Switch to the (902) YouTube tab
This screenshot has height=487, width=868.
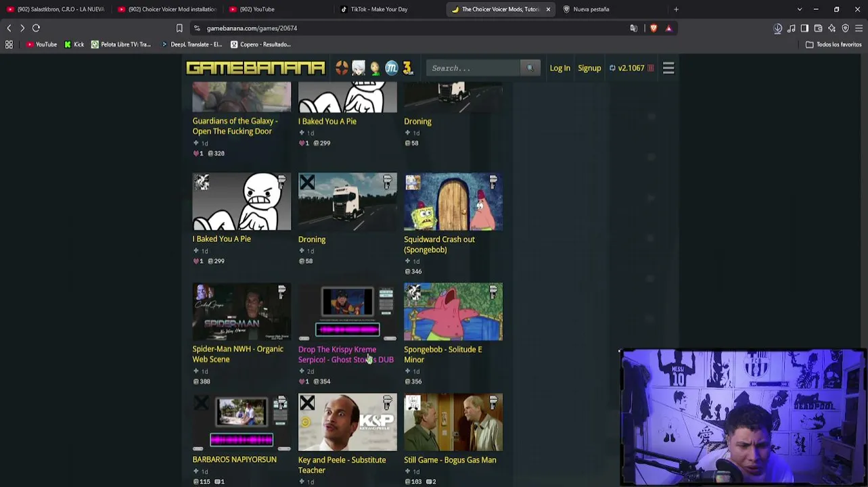pyautogui.click(x=277, y=9)
